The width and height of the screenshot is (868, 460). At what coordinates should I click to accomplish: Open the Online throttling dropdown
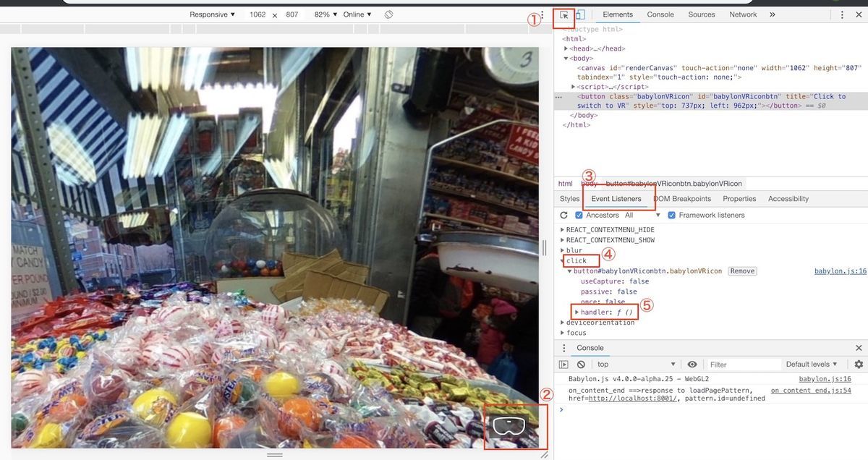(x=357, y=14)
